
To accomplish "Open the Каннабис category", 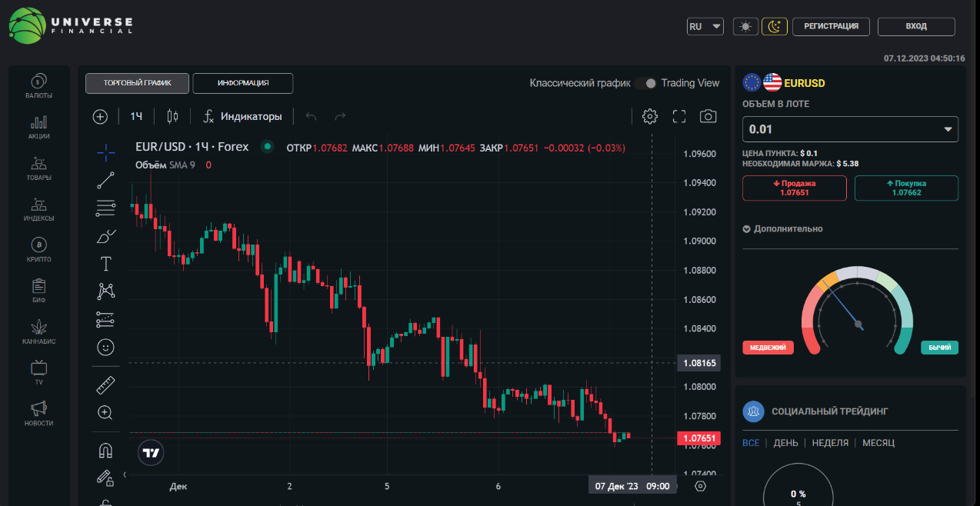I will coord(38,331).
